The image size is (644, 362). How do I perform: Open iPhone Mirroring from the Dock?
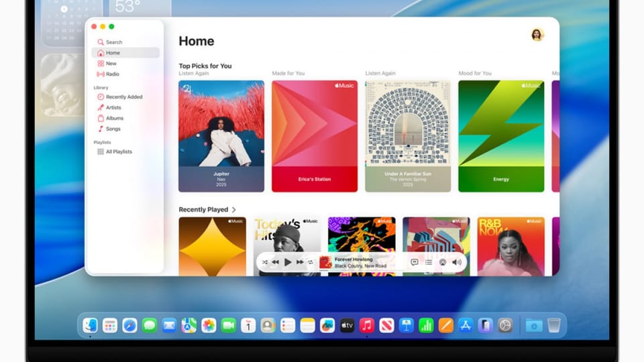click(x=485, y=326)
